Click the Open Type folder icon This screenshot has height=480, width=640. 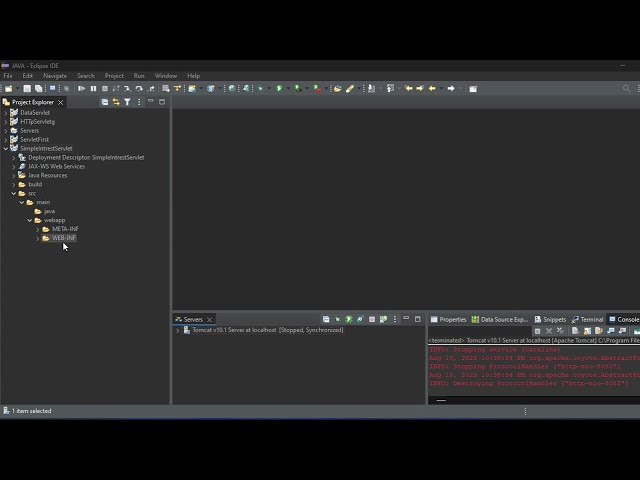coord(337,89)
